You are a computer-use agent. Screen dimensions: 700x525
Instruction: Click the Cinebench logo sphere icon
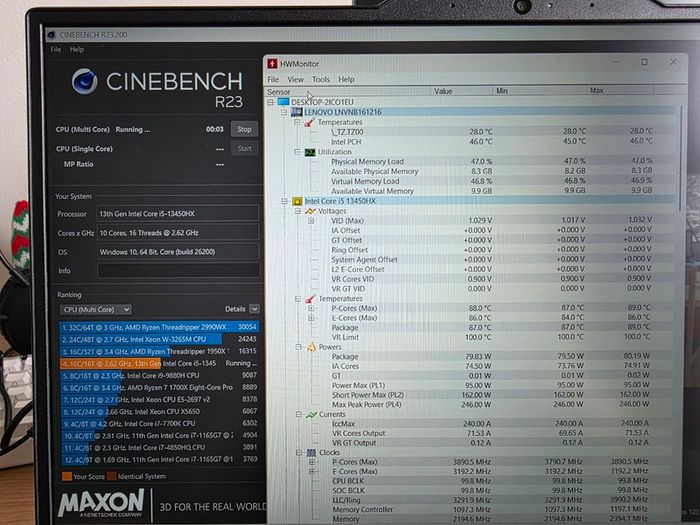(x=84, y=81)
